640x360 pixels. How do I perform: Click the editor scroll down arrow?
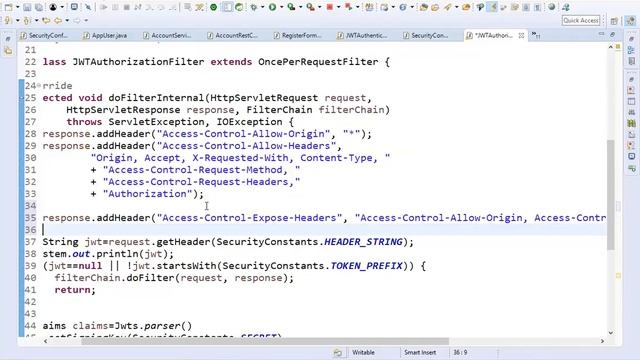(x=611, y=333)
